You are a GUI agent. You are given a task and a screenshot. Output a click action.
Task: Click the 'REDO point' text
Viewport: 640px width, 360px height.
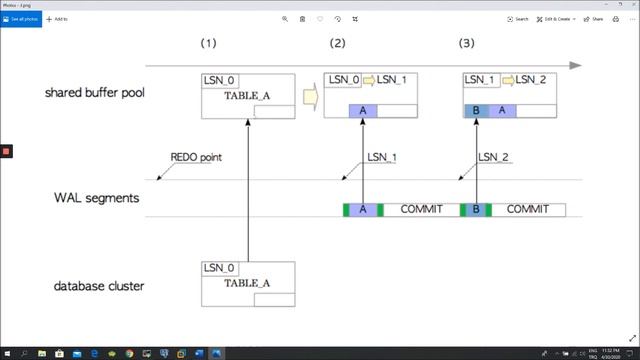pos(196,157)
